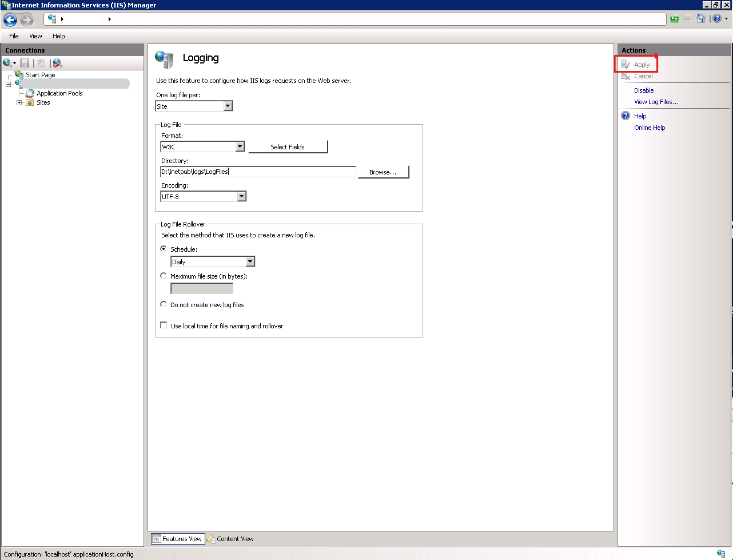
Task: Click the Apply document-check icon
Action: 626,65
